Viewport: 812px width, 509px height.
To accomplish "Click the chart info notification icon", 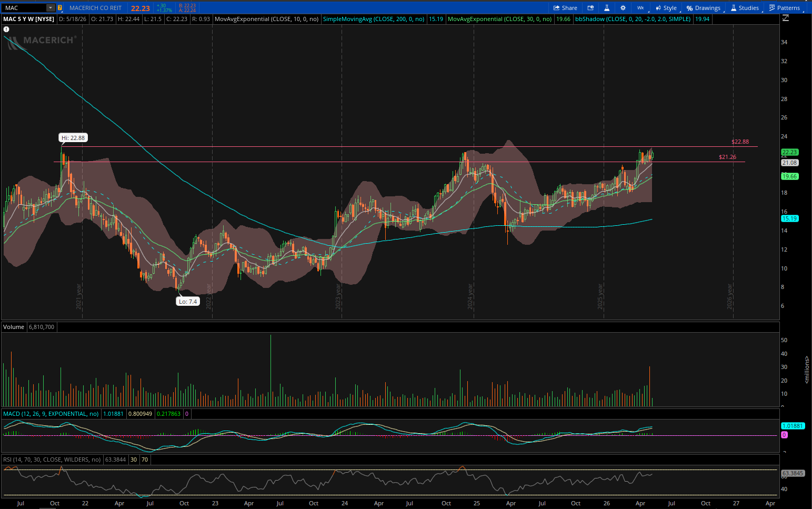I will pos(6,29).
